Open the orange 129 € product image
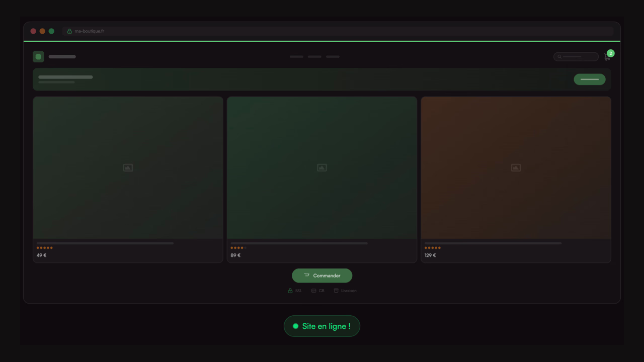The width and height of the screenshot is (644, 362). tap(516, 168)
